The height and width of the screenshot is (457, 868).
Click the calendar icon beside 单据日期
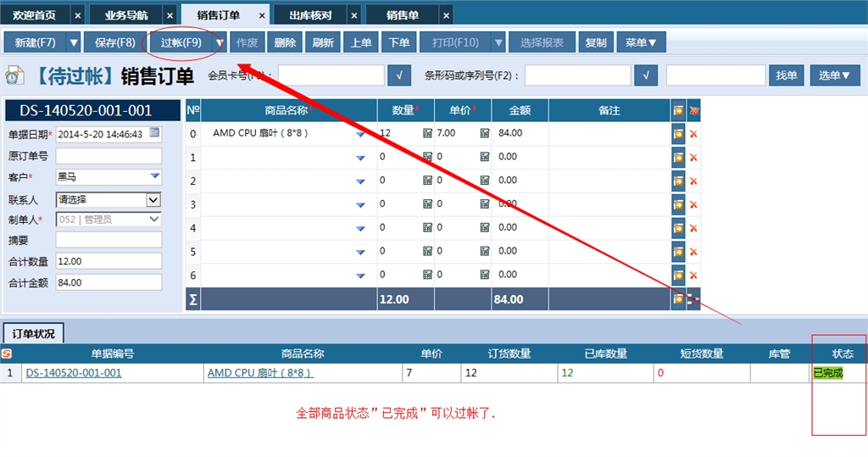tap(154, 133)
